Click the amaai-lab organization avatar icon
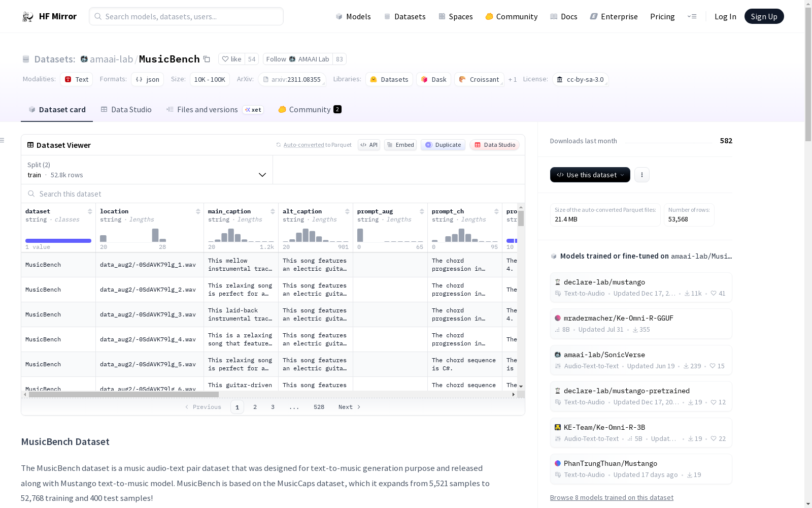Screen dimensions: 812x508 click(x=84, y=59)
